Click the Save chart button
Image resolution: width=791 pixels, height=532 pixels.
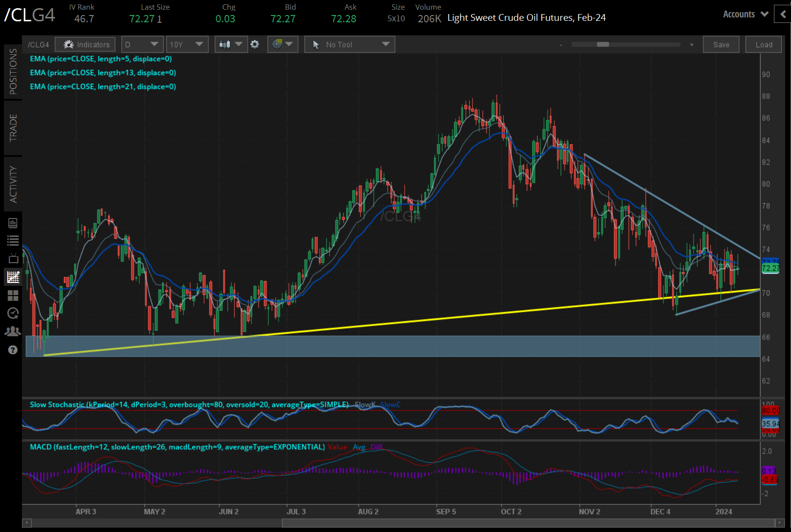point(721,45)
